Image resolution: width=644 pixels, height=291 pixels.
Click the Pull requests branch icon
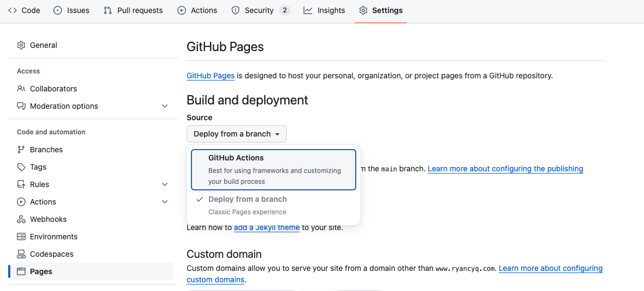pyautogui.click(x=108, y=11)
